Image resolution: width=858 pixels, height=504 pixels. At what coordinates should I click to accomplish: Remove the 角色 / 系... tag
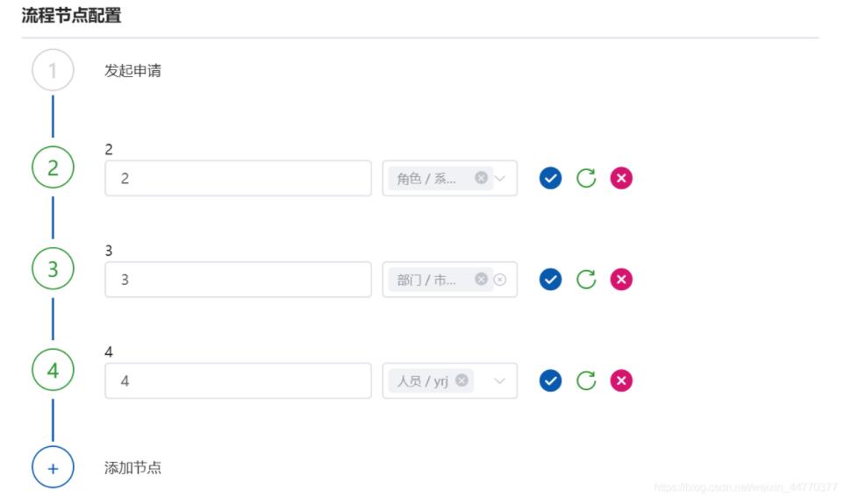[481, 178]
